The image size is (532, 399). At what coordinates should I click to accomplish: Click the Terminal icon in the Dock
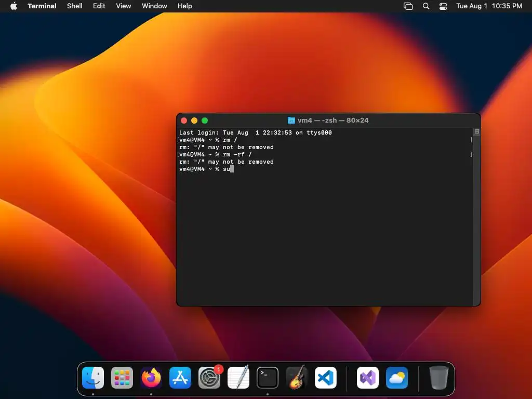point(268,378)
